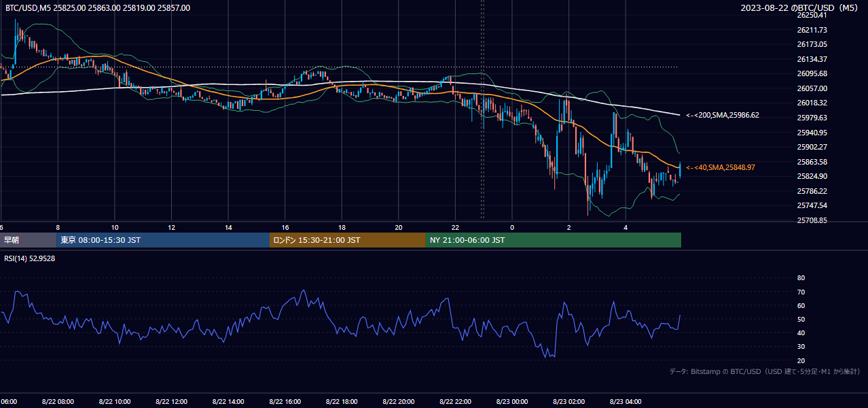Click price axis label 25786.22

tap(812, 191)
